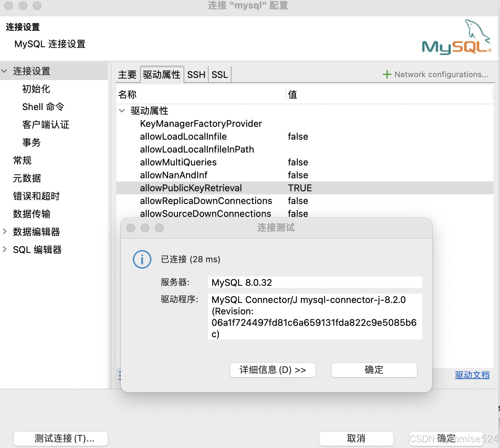Select the allowNanAndInf property
This screenshot has height=448, width=500.
(174, 175)
